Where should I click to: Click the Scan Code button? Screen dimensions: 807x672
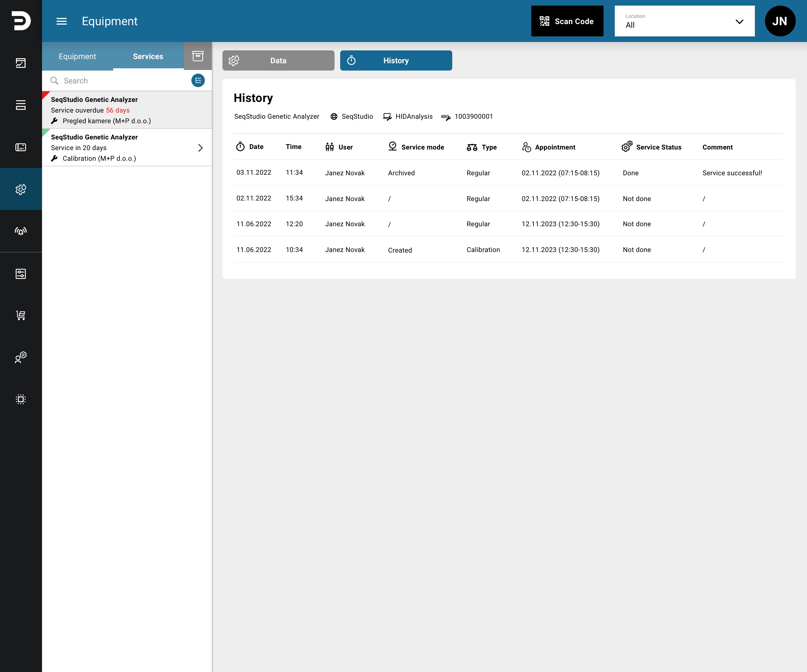coord(567,21)
